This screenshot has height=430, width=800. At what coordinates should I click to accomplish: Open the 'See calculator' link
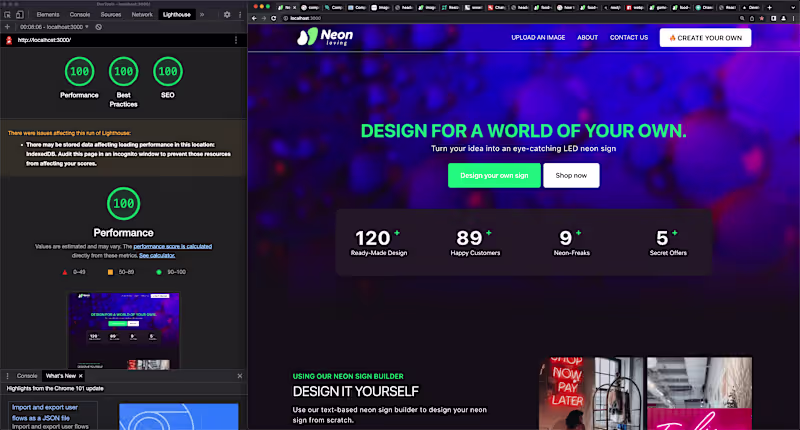click(157, 256)
